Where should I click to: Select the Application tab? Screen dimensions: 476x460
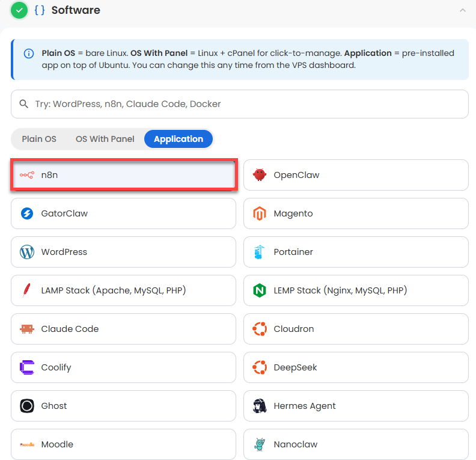[x=178, y=139]
